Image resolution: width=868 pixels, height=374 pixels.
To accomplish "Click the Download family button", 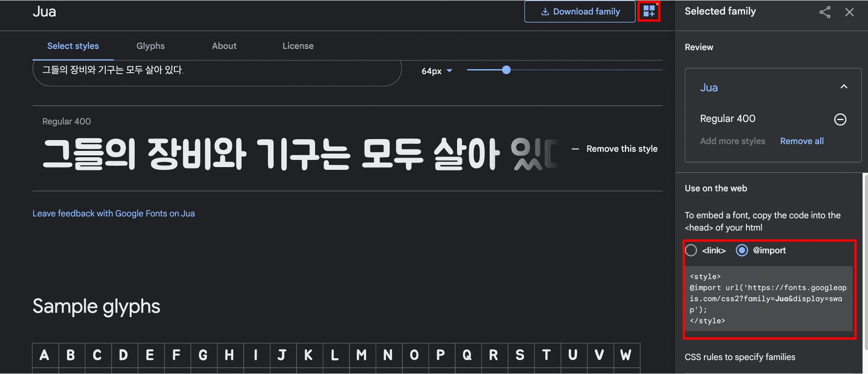I will [x=580, y=12].
